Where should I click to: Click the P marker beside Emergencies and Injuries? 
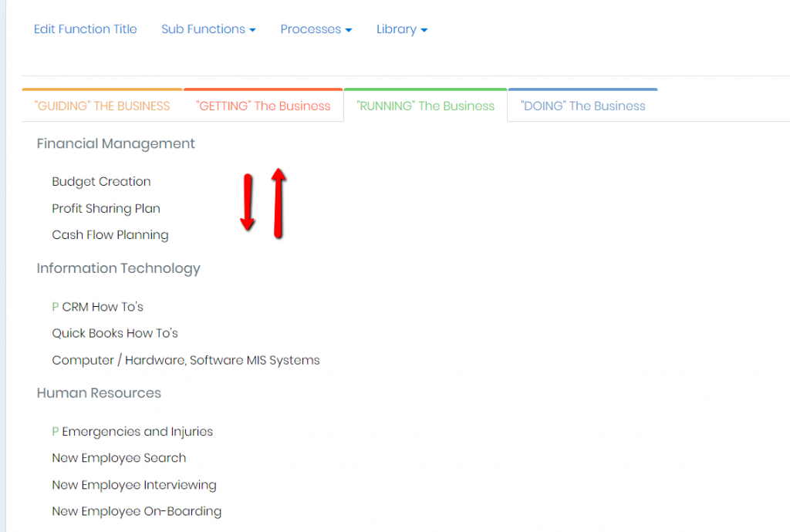tap(55, 431)
